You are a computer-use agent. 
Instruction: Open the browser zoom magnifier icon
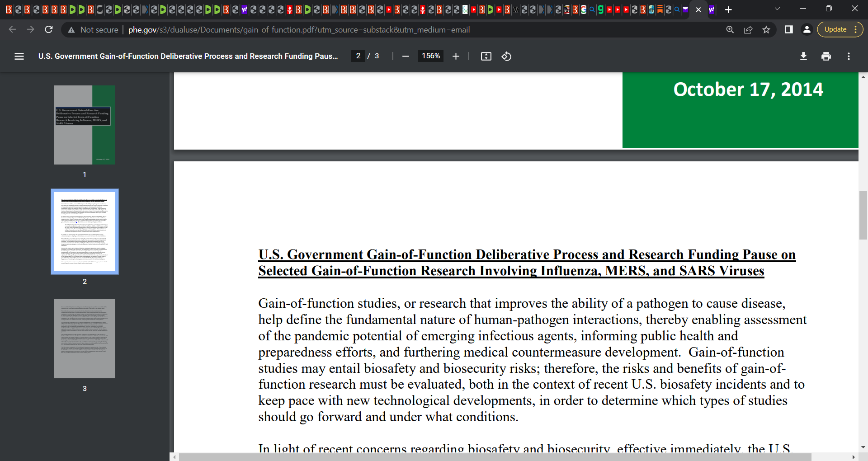click(x=730, y=29)
